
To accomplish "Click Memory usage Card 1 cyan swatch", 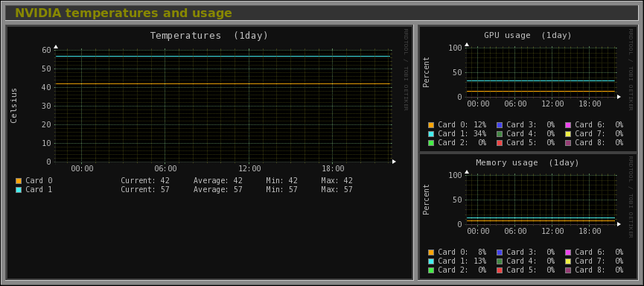I will coord(431,261).
